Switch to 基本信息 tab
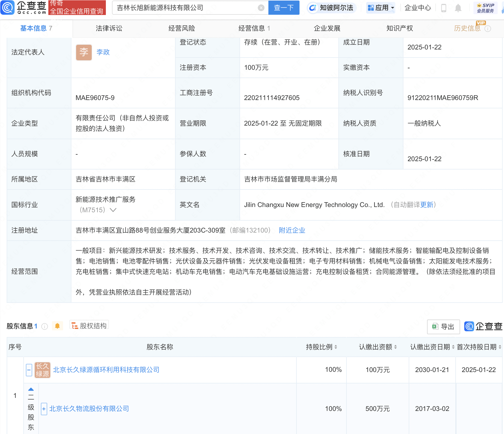The height and width of the screenshot is (434, 504). click(x=36, y=28)
